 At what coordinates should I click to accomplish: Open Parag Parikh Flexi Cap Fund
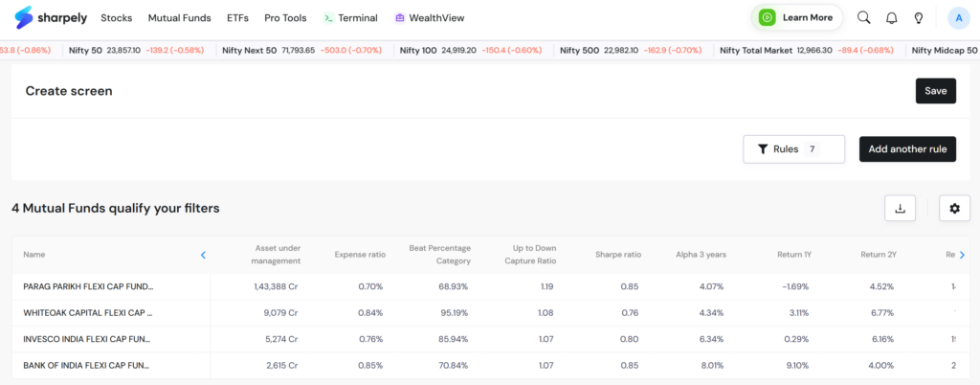[88, 287]
